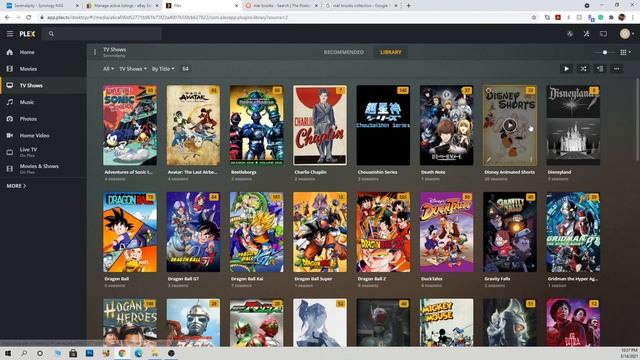Open the Mickey Mouse poster
640x360 pixels.
point(447,322)
